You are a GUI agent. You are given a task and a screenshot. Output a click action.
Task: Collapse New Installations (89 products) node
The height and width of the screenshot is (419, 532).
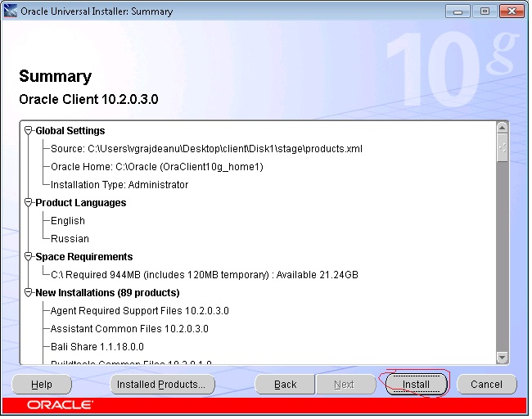point(29,292)
